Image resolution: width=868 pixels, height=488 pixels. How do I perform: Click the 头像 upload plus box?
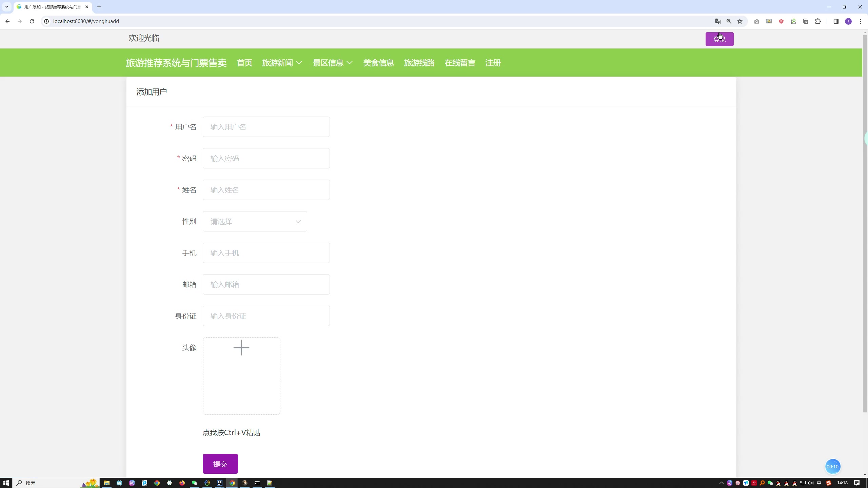coord(241,376)
